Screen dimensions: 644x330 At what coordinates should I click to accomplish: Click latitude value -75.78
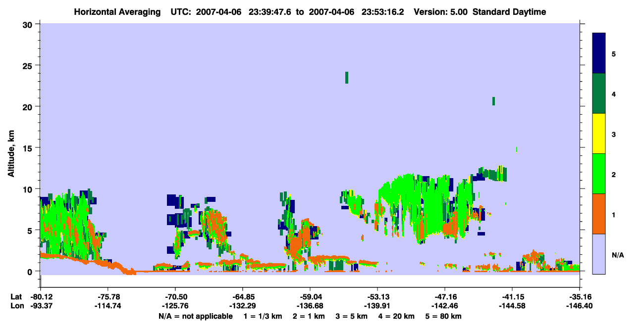[x=108, y=297]
